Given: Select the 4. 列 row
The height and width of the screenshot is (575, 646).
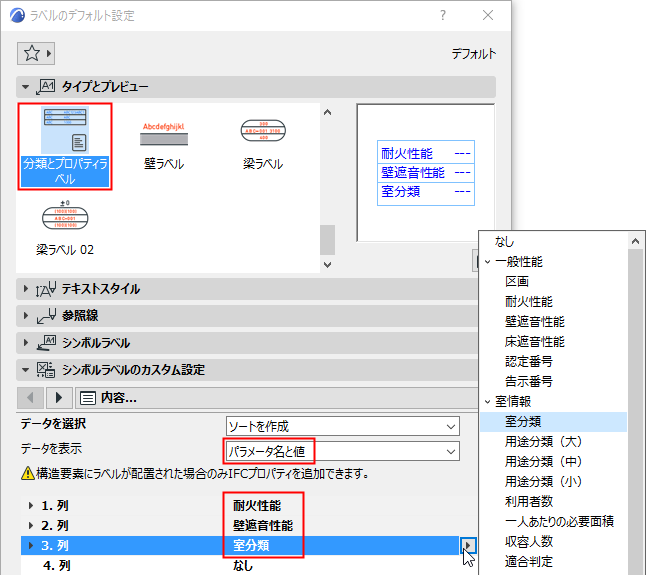Looking at the screenshot, I should [240, 566].
